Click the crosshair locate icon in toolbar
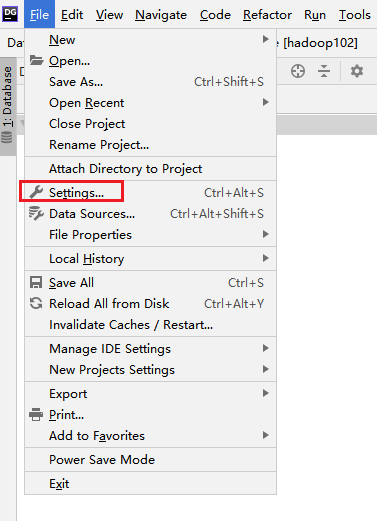The image size is (377, 521). [x=298, y=71]
